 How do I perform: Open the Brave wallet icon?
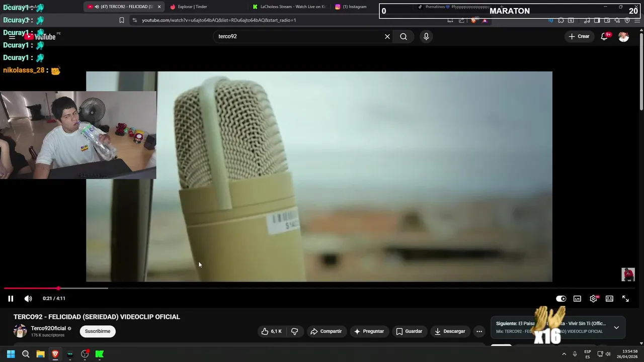(607, 20)
